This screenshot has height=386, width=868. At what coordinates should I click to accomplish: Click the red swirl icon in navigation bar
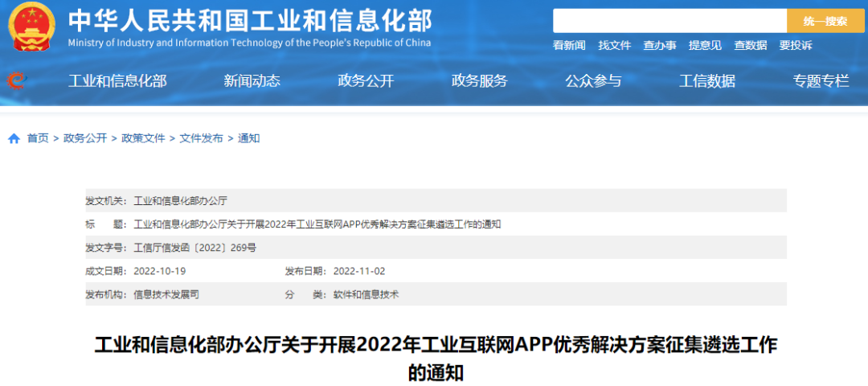[16, 80]
